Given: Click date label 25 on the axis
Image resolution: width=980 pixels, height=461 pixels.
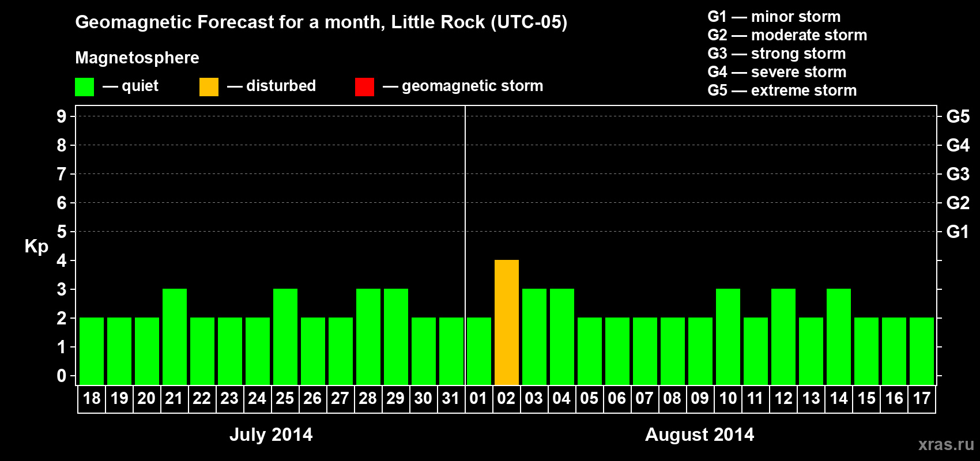Looking at the screenshot, I should pyautogui.click(x=285, y=399).
